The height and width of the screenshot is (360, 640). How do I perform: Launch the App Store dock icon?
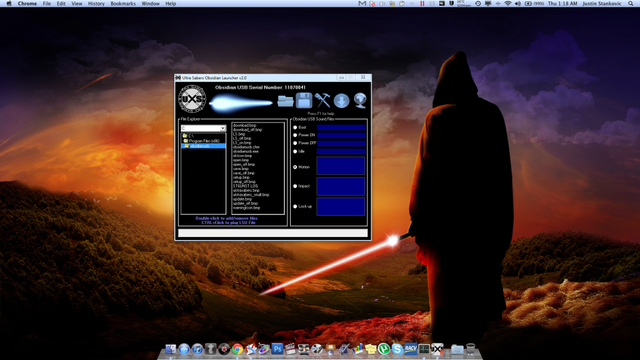(x=184, y=349)
